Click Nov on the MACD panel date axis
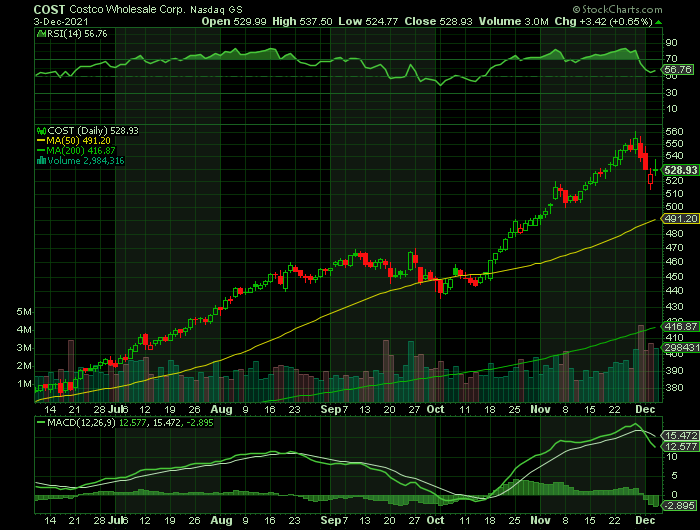The height and width of the screenshot is (530, 700). [540, 521]
